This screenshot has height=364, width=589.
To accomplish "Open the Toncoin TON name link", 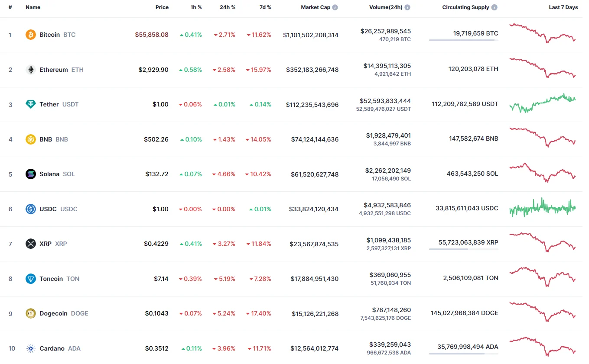I will [51, 279].
